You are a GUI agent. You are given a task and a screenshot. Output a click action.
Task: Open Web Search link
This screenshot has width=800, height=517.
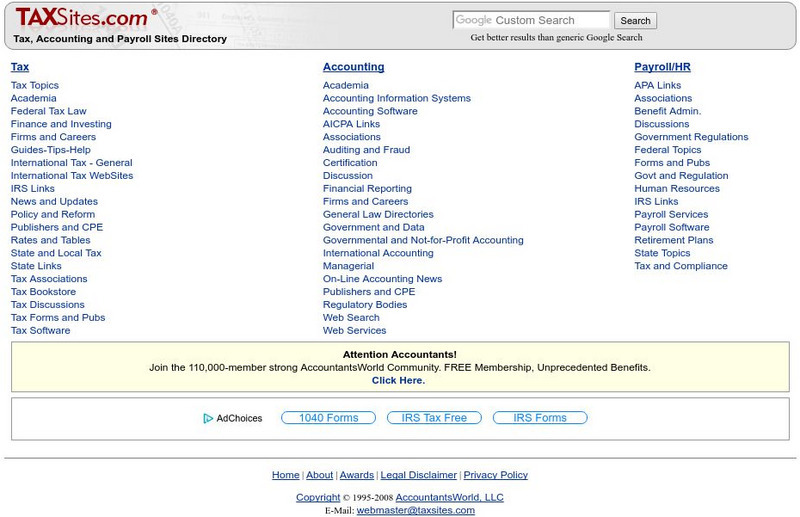[x=351, y=317]
